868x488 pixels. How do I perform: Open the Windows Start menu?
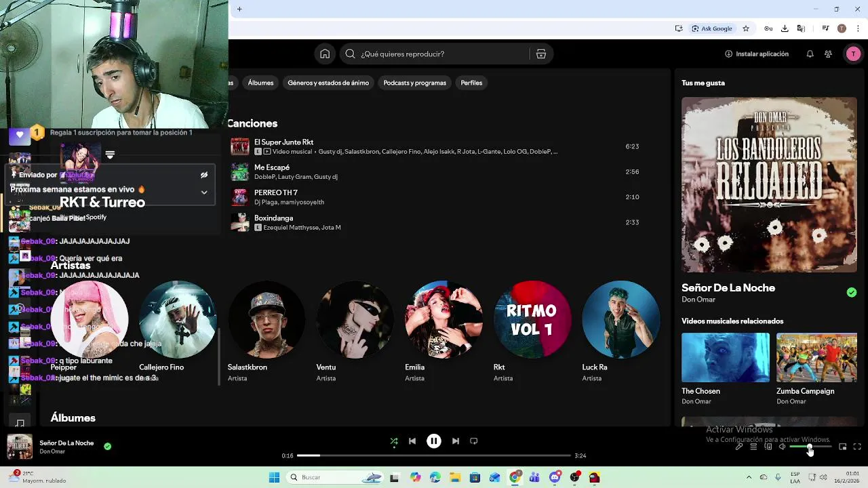[x=274, y=478]
